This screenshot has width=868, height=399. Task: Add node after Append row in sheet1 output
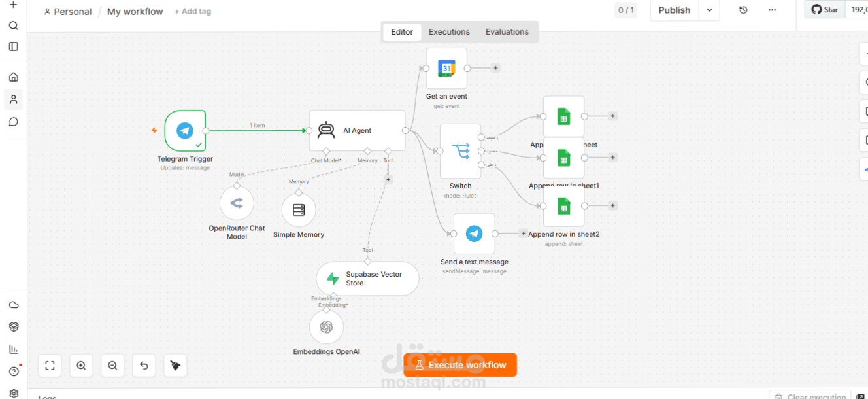point(612,158)
